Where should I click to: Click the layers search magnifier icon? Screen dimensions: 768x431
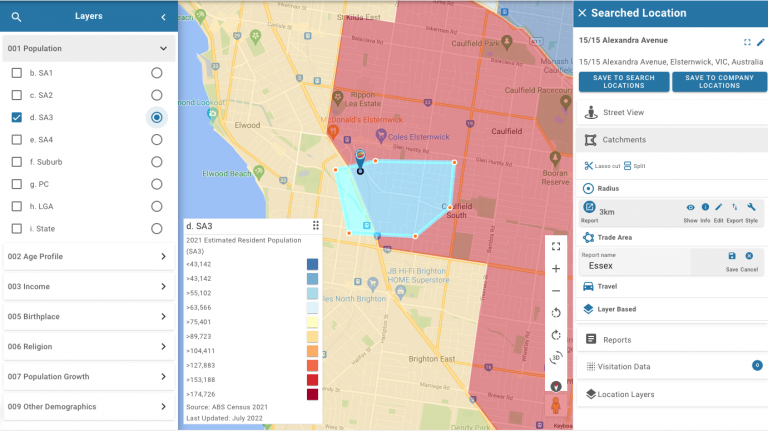tap(16, 17)
